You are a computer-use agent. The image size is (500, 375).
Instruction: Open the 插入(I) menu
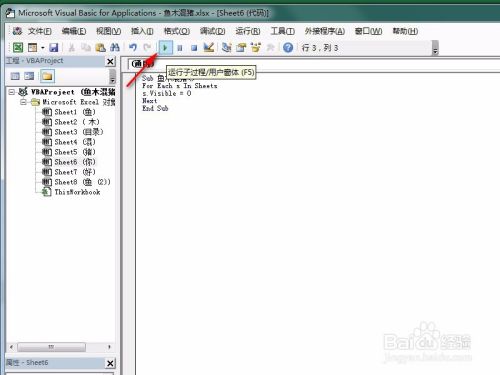[x=142, y=31]
